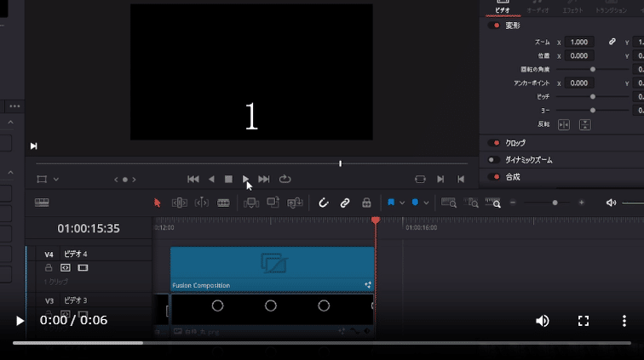Jump to last frame in viewer transport
The height and width of the screenshot is (360, 644).
(264, 179)
